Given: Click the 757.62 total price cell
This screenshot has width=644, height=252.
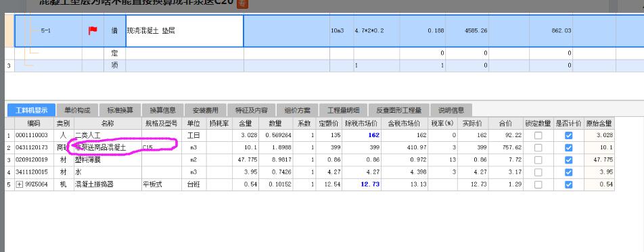Looking at the screenshot, I should 506,147.
